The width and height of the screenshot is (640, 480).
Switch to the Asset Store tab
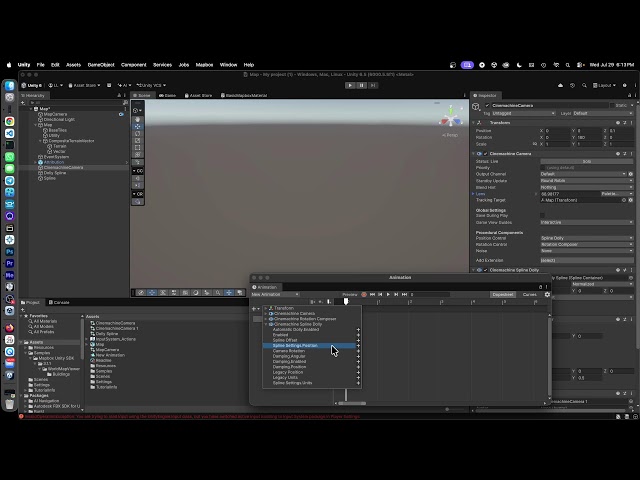tap(198, 96)
